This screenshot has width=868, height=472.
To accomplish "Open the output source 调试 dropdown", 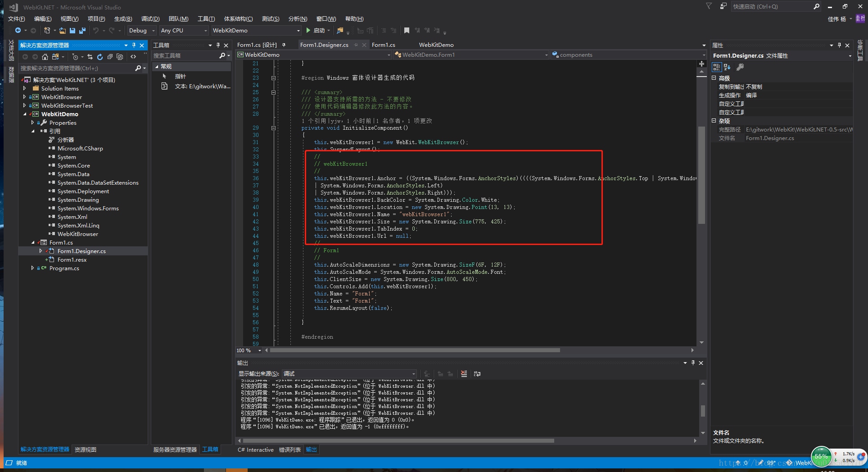I will pyautogui.click(x=349, y=374).
